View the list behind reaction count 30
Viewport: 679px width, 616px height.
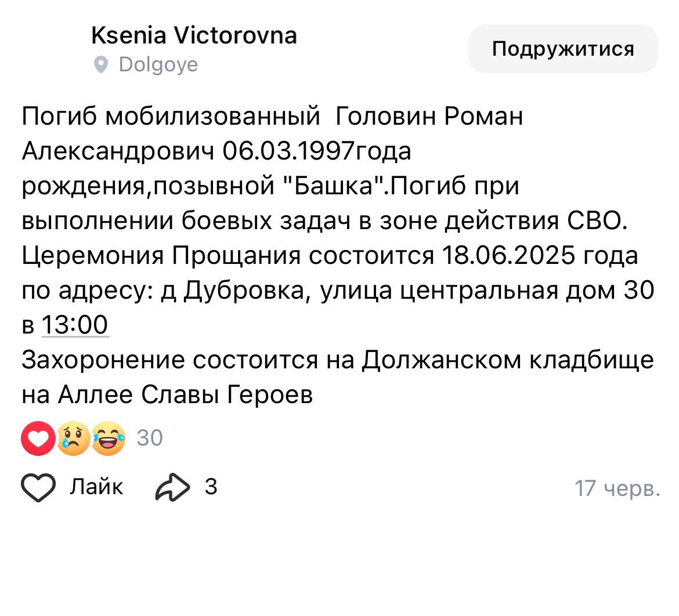[x=150, y=438]
